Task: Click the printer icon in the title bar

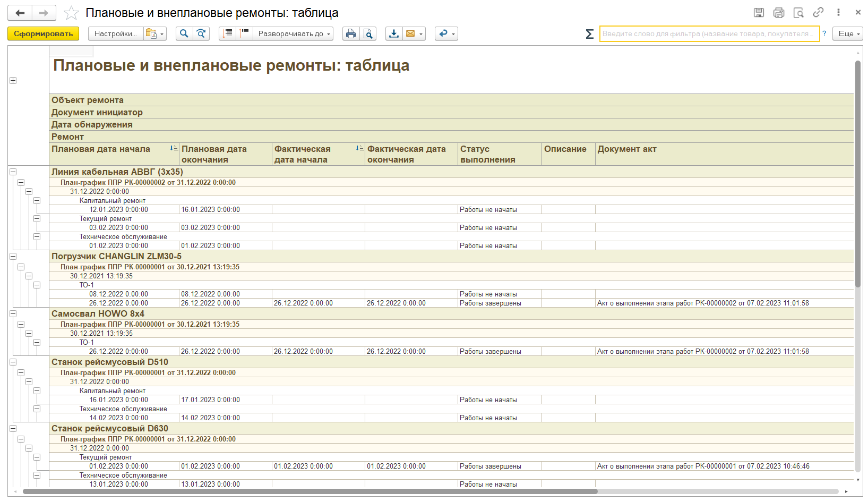Action: [x=779, y=12]
